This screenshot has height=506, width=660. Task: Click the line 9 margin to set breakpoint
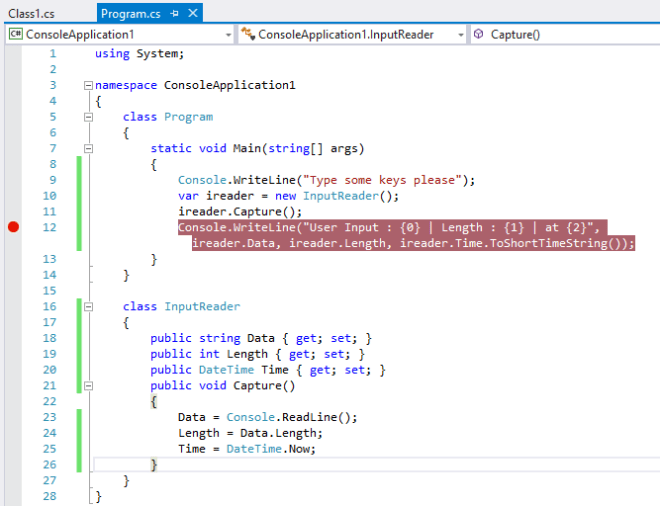[x=13, y=180]
